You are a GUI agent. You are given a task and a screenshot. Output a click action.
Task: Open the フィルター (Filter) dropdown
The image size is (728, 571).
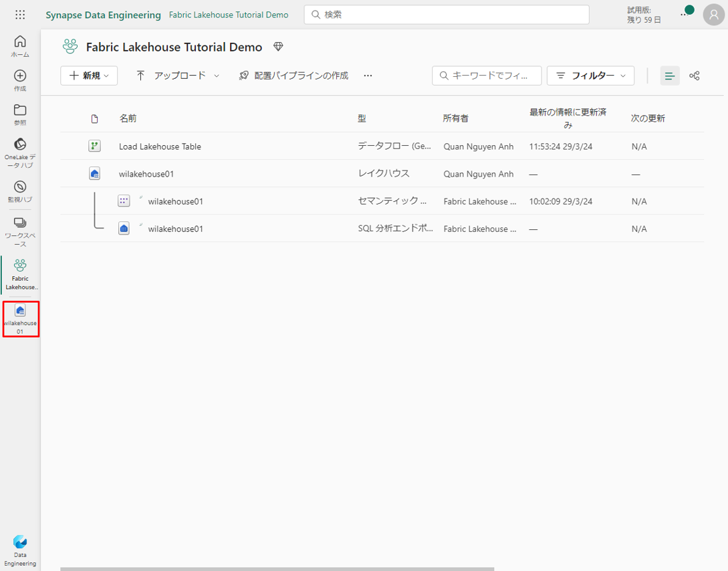coord(590,76)
